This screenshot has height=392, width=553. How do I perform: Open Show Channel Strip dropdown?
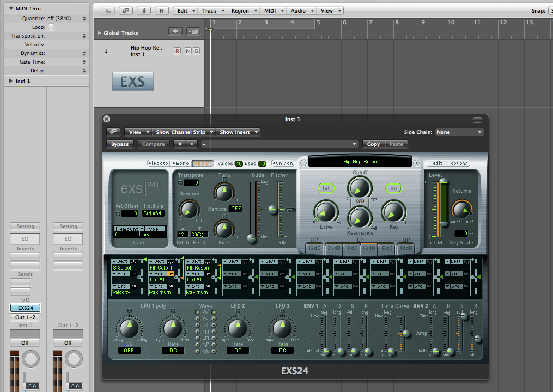point(184,132)
